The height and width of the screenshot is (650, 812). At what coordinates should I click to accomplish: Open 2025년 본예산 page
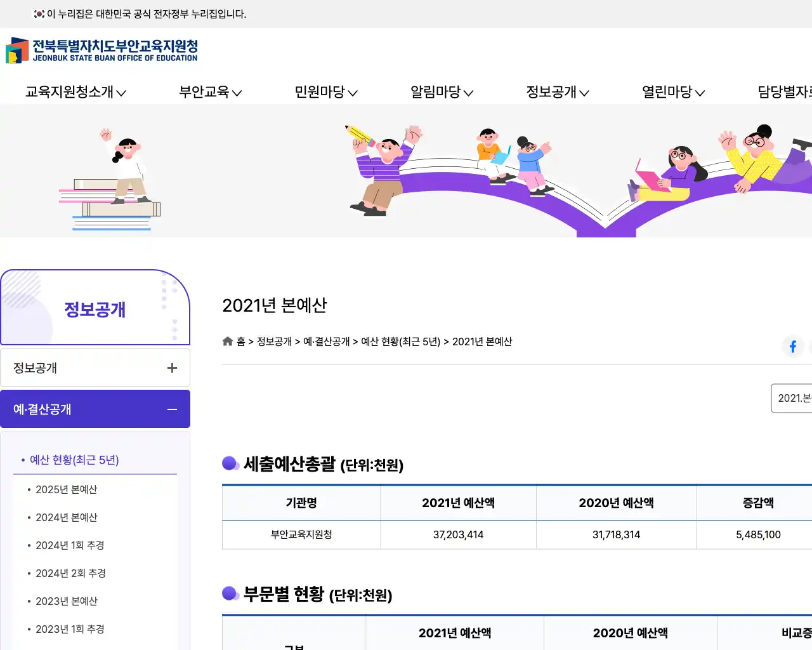pos(67,489)
